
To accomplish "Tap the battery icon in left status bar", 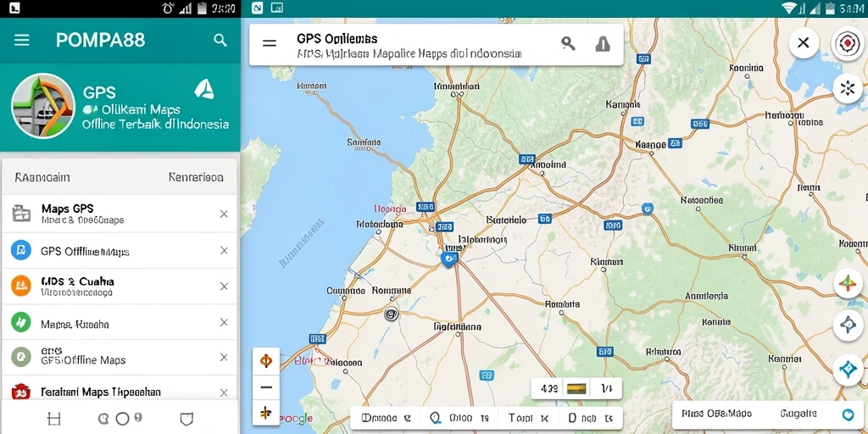I will pyautogui.click(x=202, y=8).
